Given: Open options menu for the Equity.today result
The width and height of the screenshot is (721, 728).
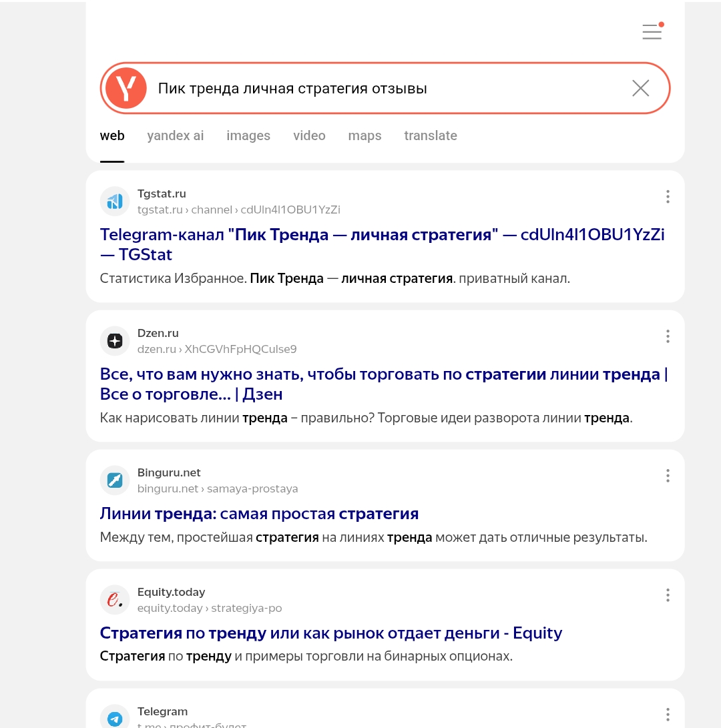Looking at the screenshot, I should [668, 595].
